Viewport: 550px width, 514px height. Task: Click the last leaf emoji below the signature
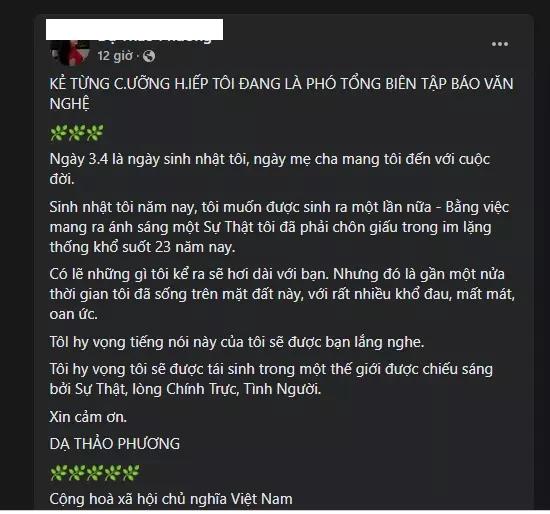(x=131, y=473)
